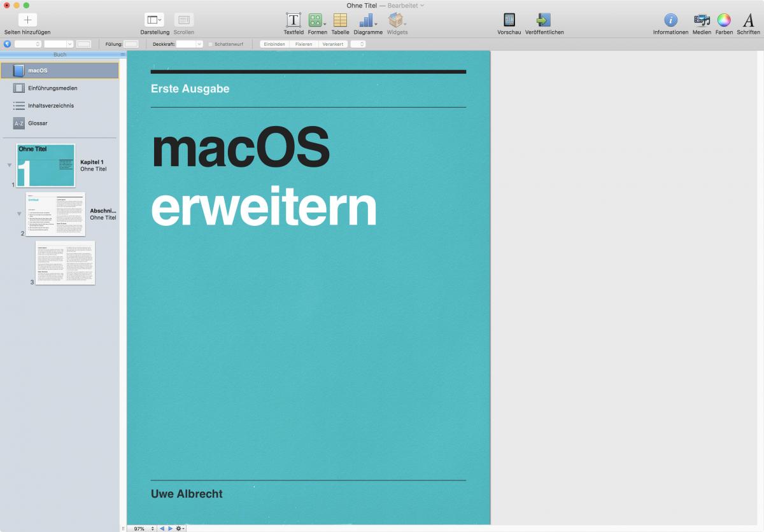Go to previous page with left arrow
This screenshot has height=532, width=764.
(x=162, y=528)
